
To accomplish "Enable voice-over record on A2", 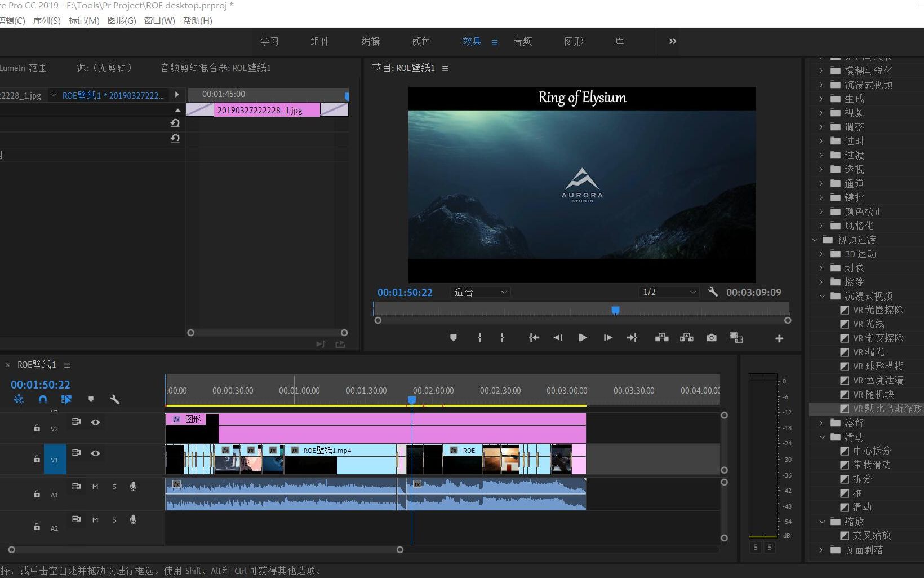I will click(x=133, y=519).
